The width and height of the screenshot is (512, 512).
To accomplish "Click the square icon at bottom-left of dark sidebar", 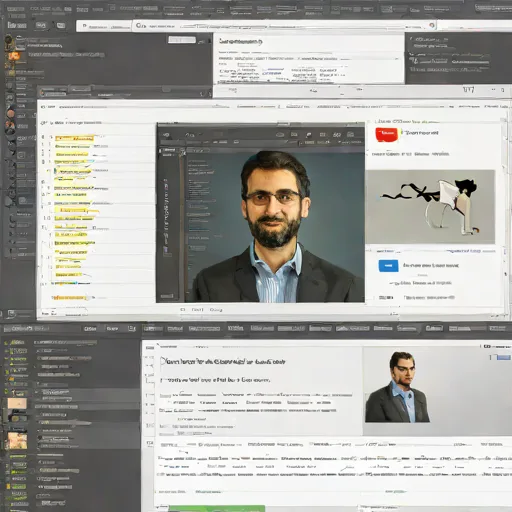I will pos(12,313).
